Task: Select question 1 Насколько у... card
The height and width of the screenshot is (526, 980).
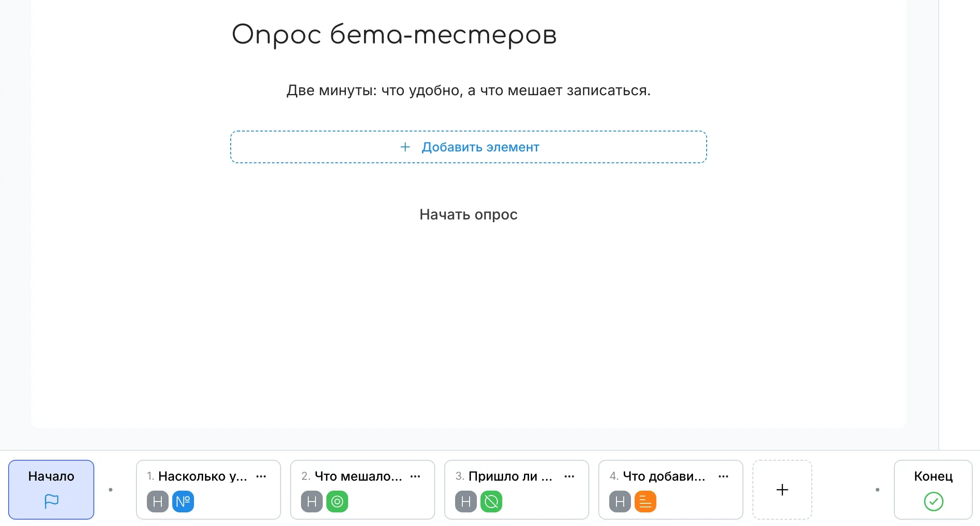Action: click(x=209, y=490)
